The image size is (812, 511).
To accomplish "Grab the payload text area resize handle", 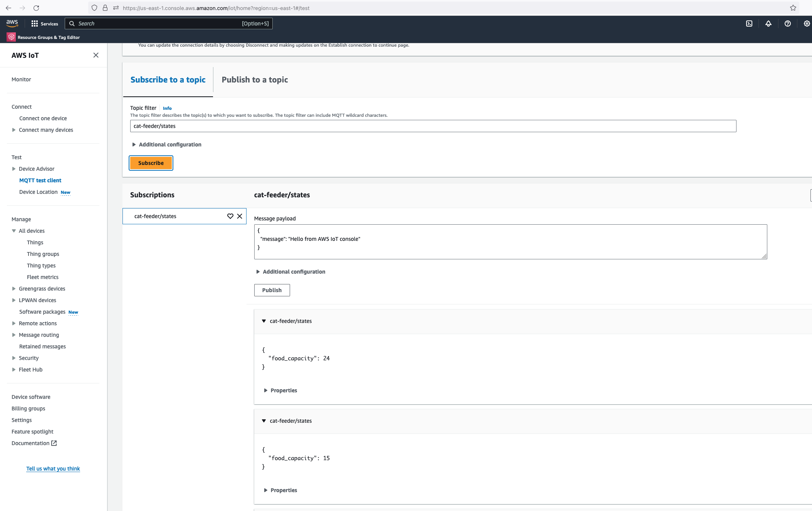I will tap(764, 256).
